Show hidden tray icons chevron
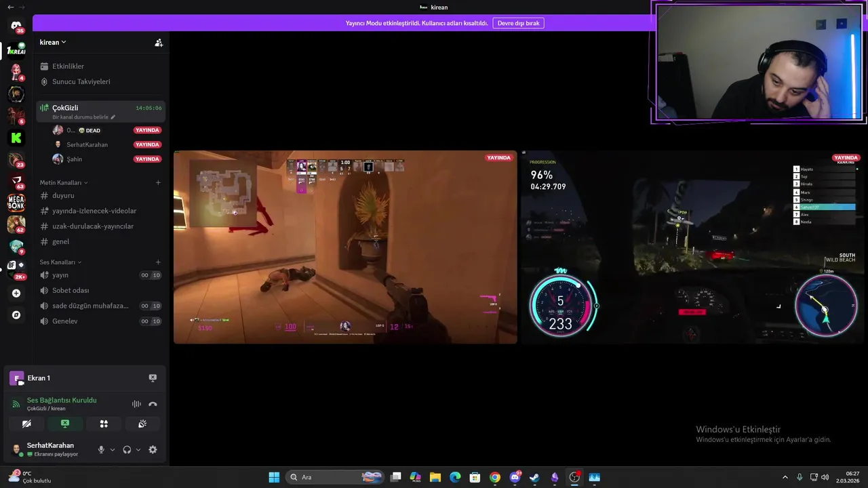The image size is (868, 488). coord(785,477)
